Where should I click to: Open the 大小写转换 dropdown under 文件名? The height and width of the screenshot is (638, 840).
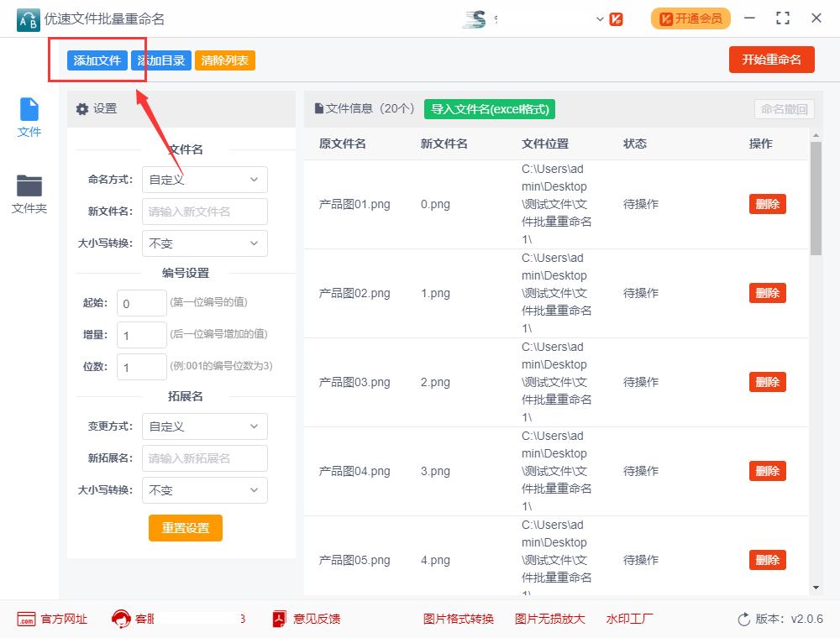[x=204, y=243]
